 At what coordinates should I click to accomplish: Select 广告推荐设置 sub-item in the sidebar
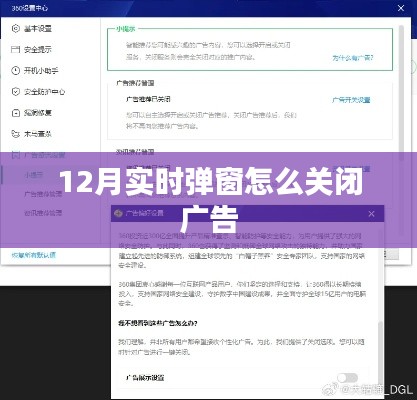(43, 194)
